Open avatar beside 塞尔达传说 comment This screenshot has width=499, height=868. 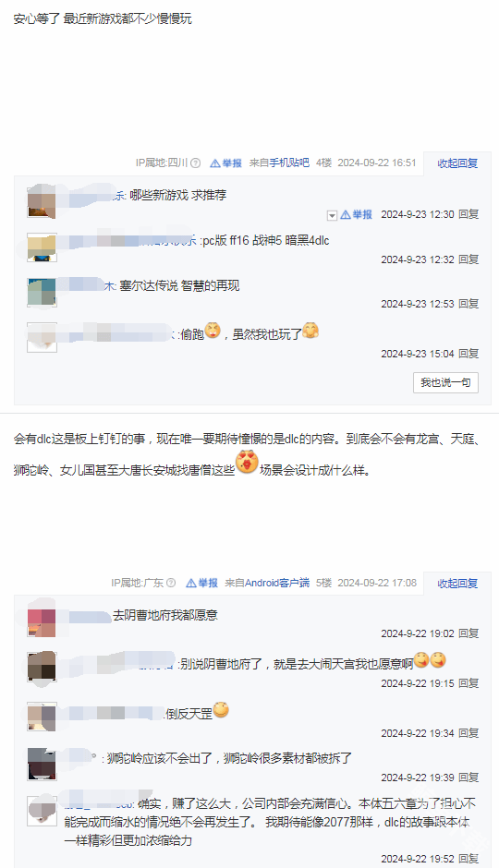click(42, 293)
